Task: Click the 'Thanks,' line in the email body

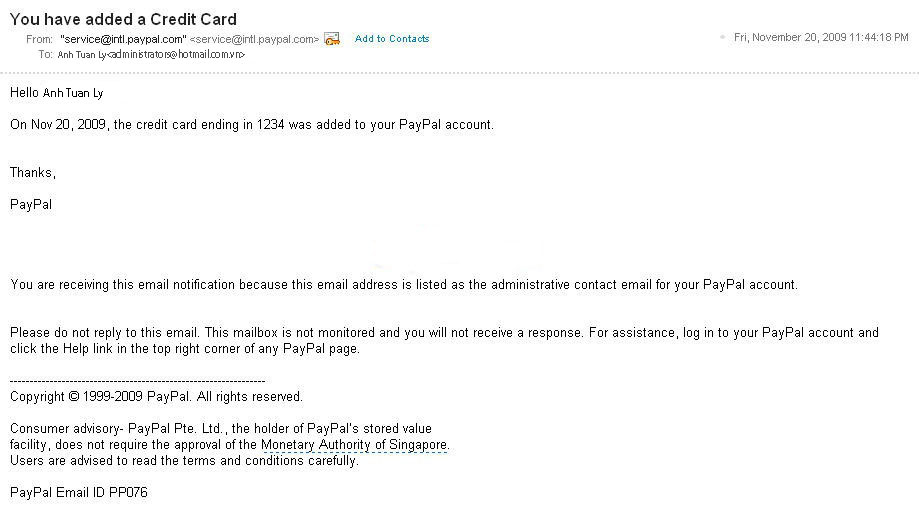Action: point(33,173)
